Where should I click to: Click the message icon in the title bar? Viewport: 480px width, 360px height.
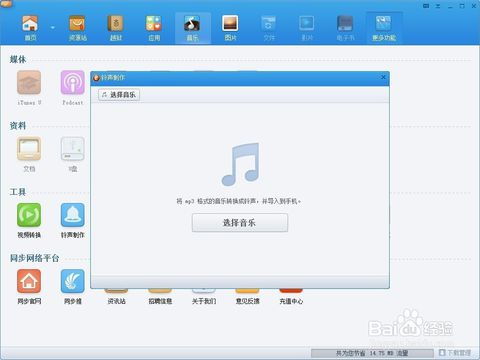coord(426,6)
